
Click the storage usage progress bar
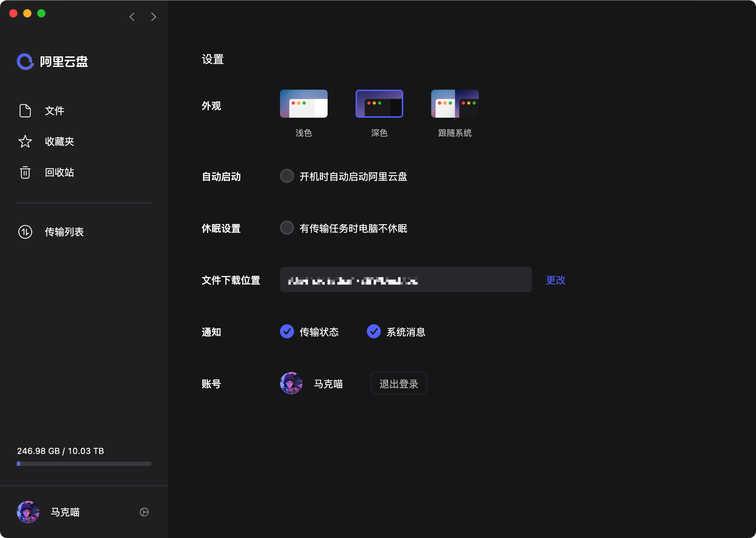[x=84, y=464]
